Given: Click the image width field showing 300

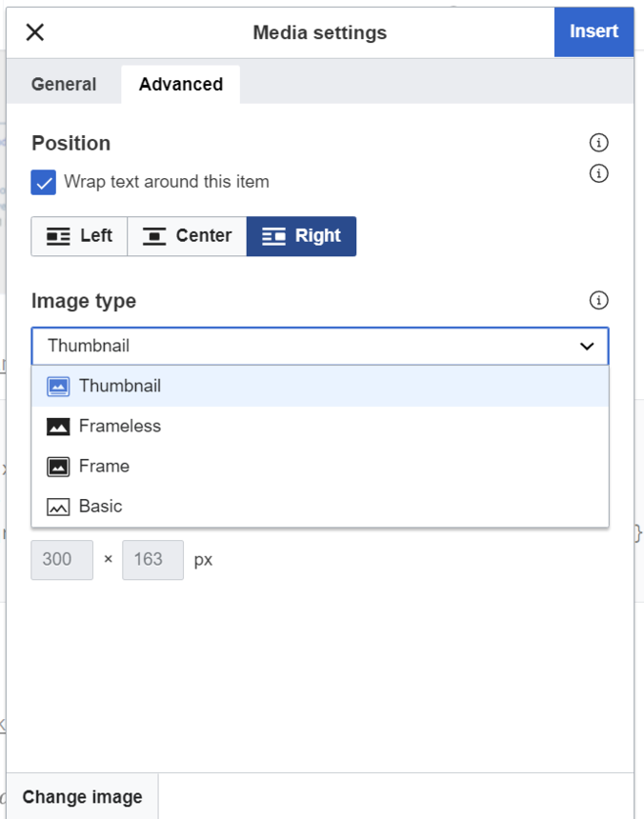Looking at the screenshot, I should [x=61, y=560].
